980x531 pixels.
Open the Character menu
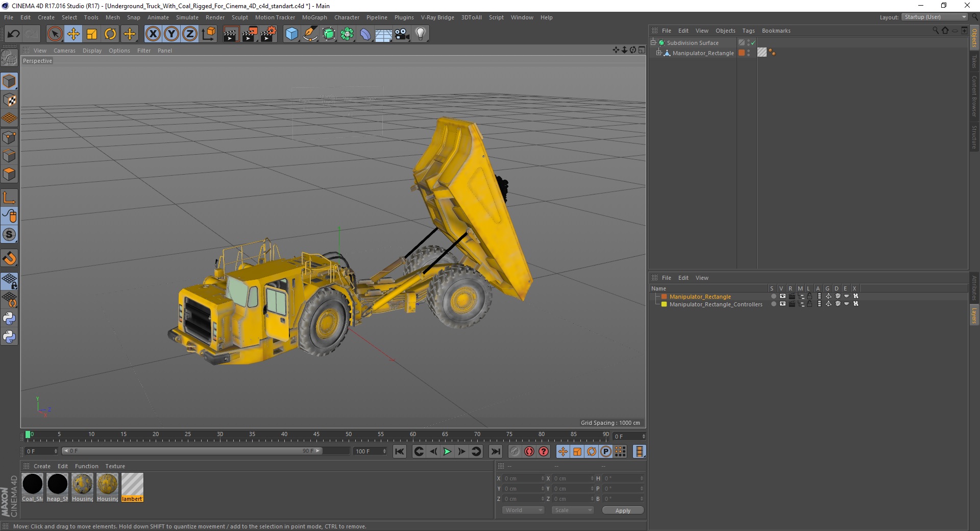pyautogui.click(x=347, y=17)
